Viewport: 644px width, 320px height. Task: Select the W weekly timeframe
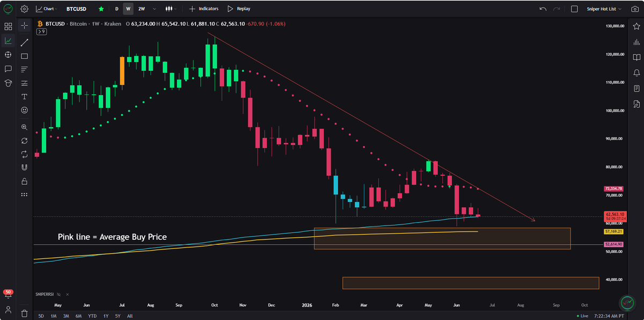[128, 9]
